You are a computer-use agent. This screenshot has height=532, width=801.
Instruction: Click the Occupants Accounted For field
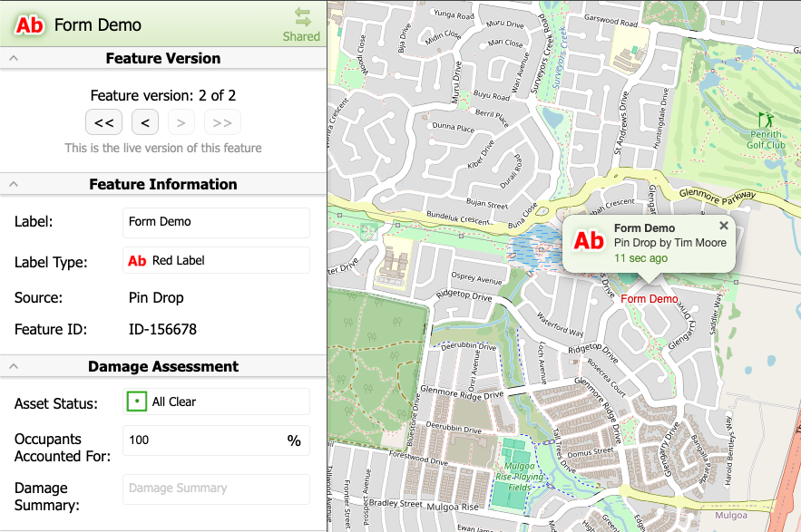204,440
